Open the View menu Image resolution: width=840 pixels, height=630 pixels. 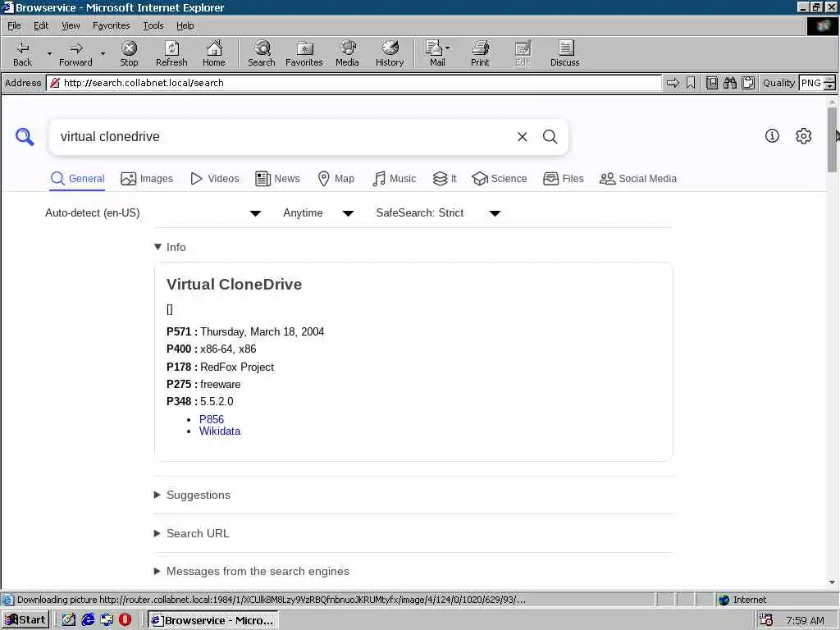pyautogui.click(x=71, y=25)
